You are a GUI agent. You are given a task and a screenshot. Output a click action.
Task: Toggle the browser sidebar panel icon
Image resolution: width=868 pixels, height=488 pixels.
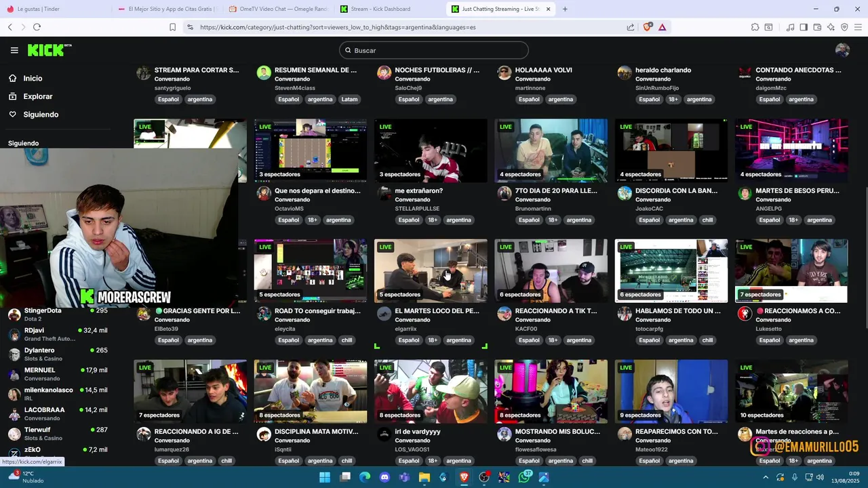point(804,27)
